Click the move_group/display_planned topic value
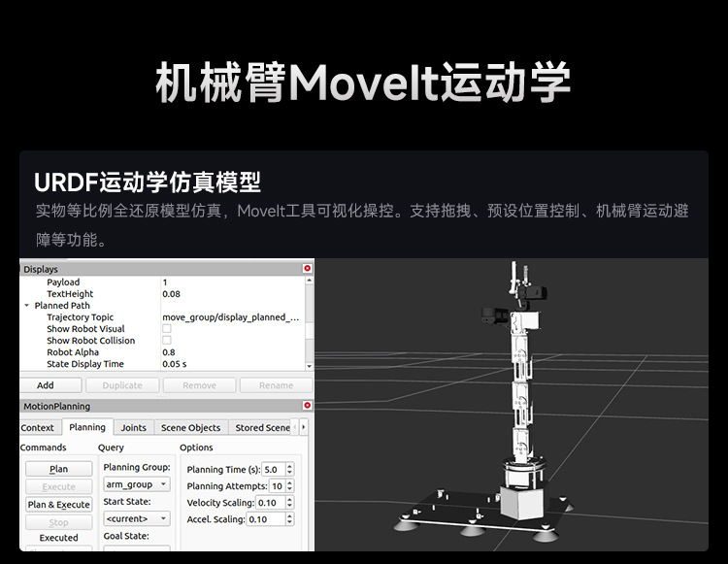The width and height of the screenshot is (728, 564). (x=231, y=317)
